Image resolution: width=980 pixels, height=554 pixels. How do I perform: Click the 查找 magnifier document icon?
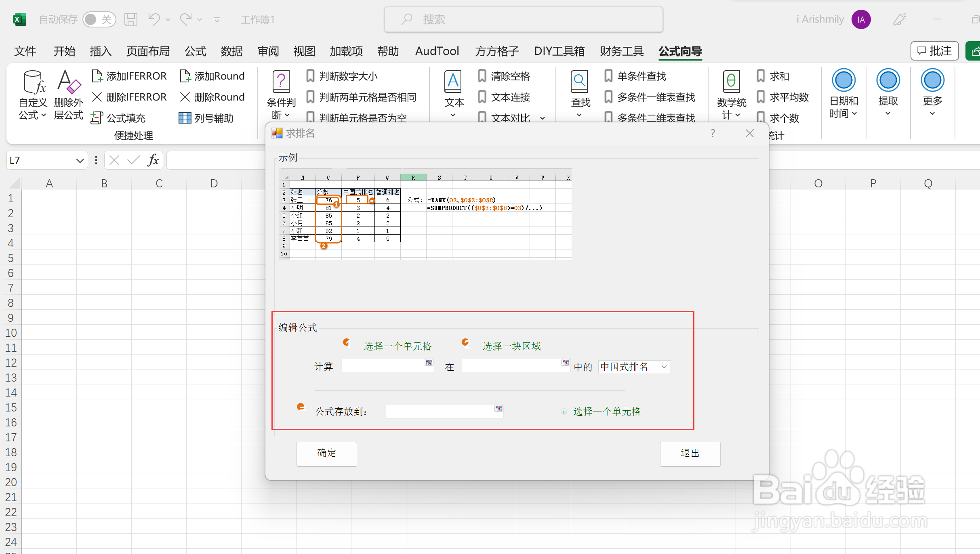(579, 82)
